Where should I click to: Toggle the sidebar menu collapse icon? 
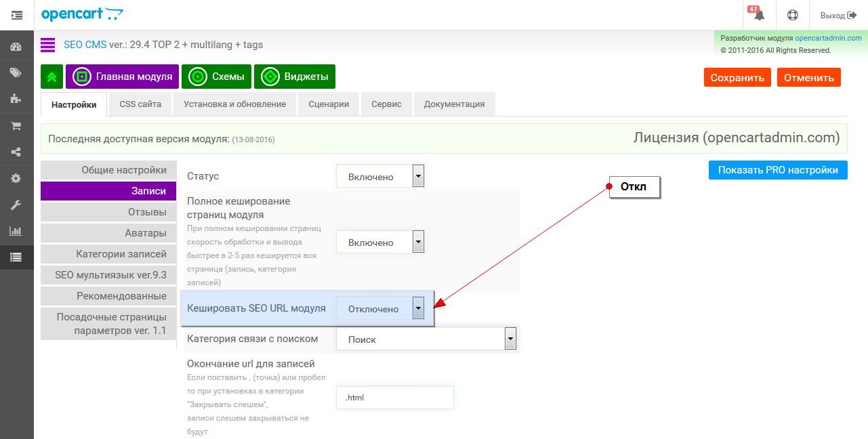point(17,15)
